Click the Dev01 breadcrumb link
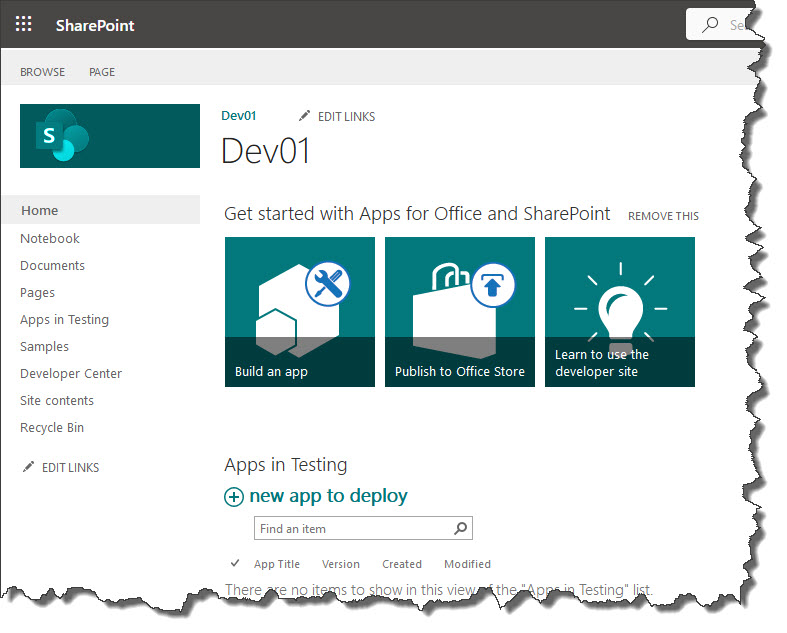 pos(239,116)
